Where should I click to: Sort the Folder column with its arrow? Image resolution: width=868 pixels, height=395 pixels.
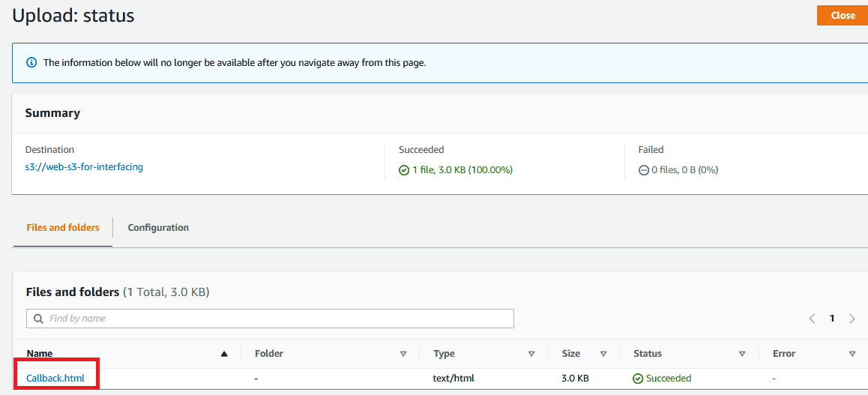[x=403, y=354]
